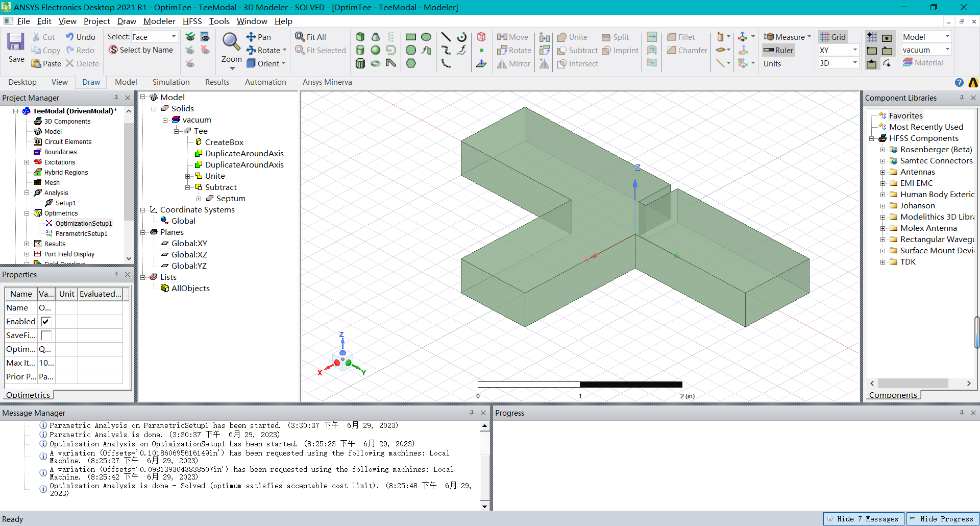Viewport: 980px width, 526px height.
Task: Click the Zoom magnifier icon
Action: coord(231,42)
